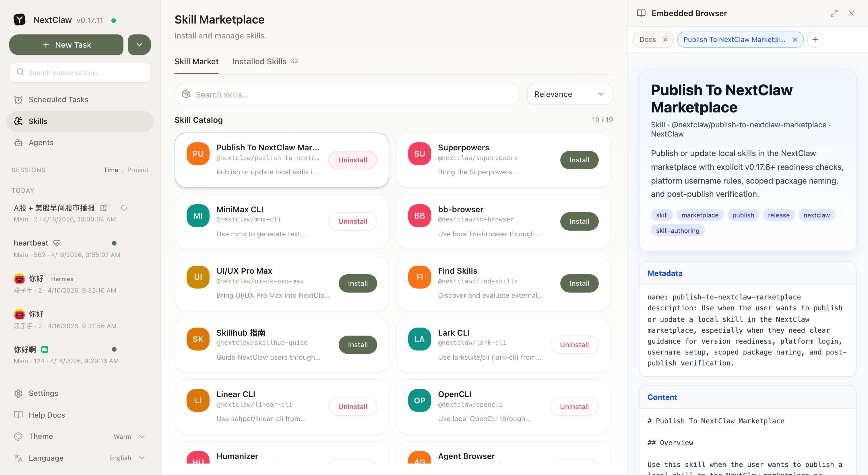Switch to the Installed Skills tab

point(259,61)
